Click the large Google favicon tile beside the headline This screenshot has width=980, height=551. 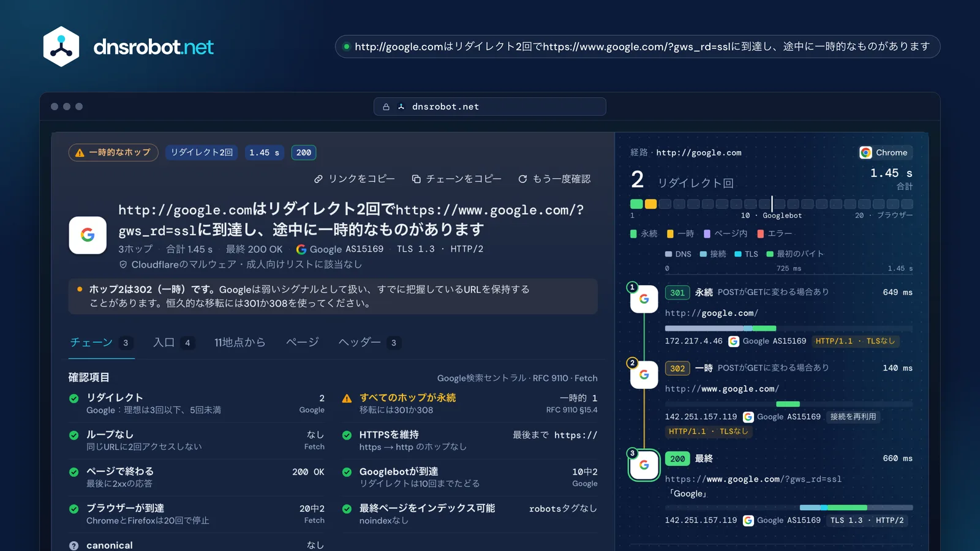point(88,235)
